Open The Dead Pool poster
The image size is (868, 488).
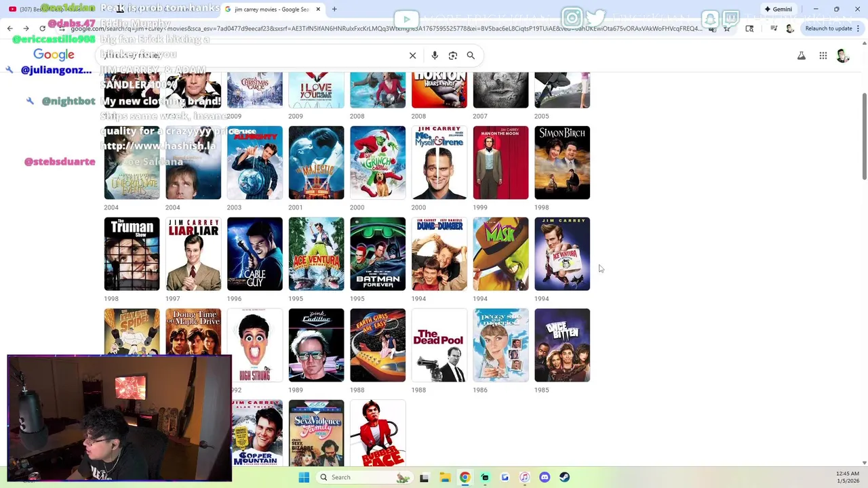click(x=439, y=345)
